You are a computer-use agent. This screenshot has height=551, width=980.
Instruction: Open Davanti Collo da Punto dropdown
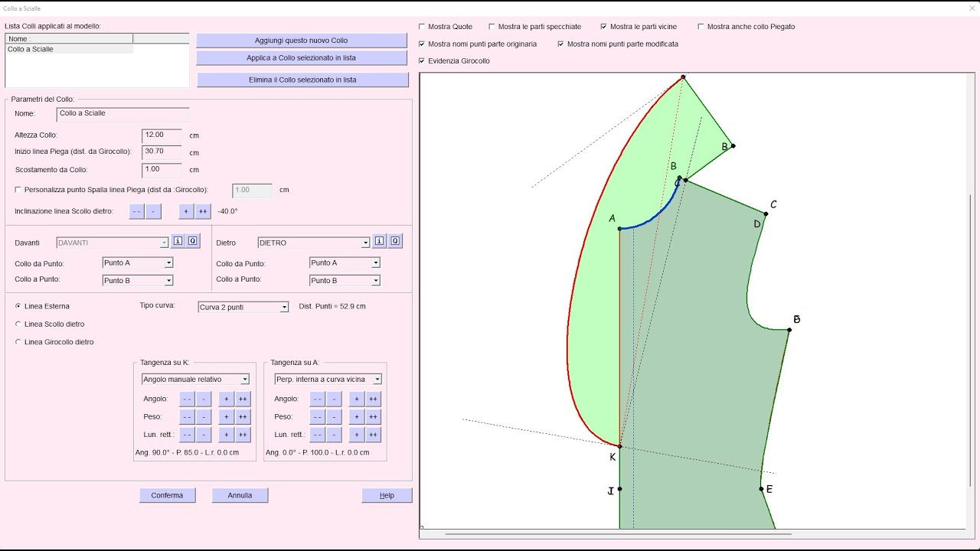tap(138, 262)
